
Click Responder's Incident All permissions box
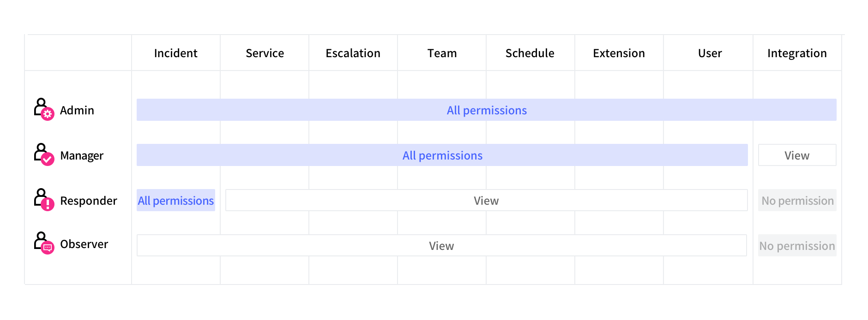click(176, 201)
